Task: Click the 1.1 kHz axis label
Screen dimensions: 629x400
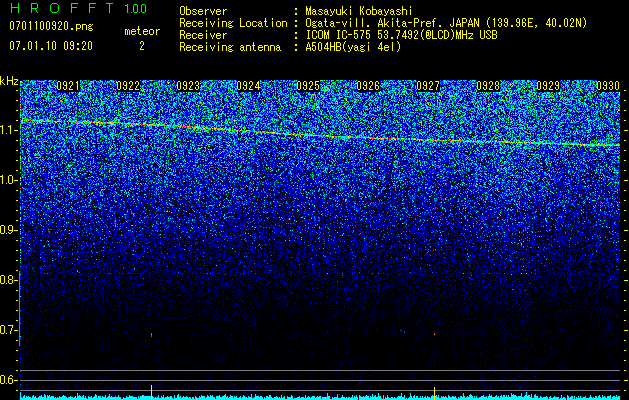Action: pos(9,130)
